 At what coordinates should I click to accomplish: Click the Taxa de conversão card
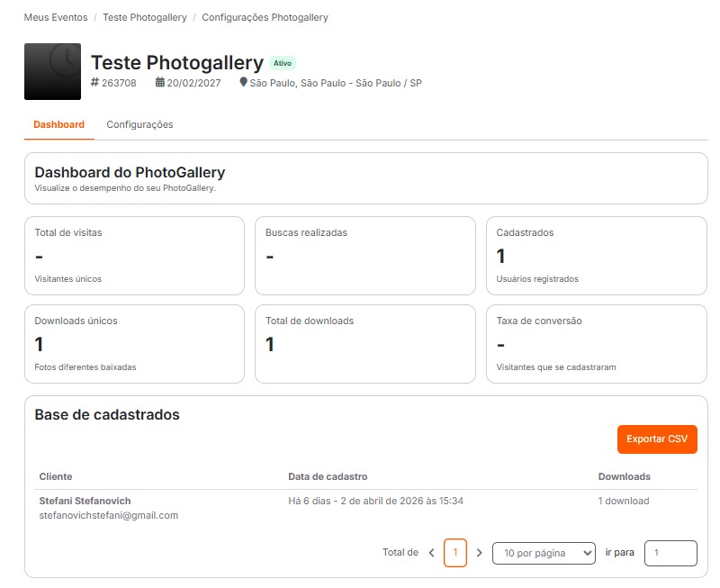596,344
